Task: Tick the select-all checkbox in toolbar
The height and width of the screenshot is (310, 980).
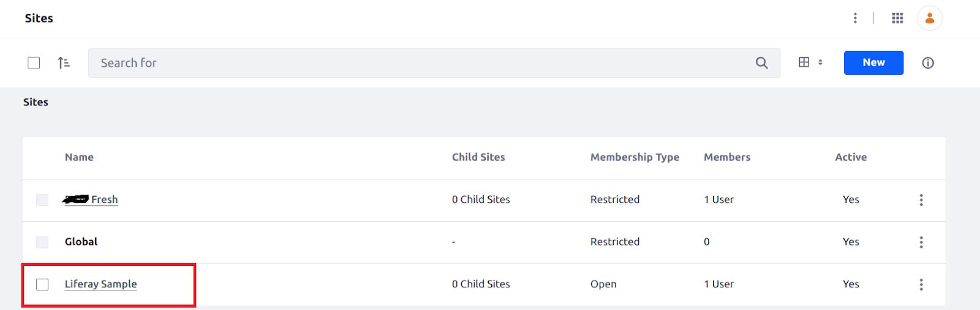Action: click(x=34, y=62)
